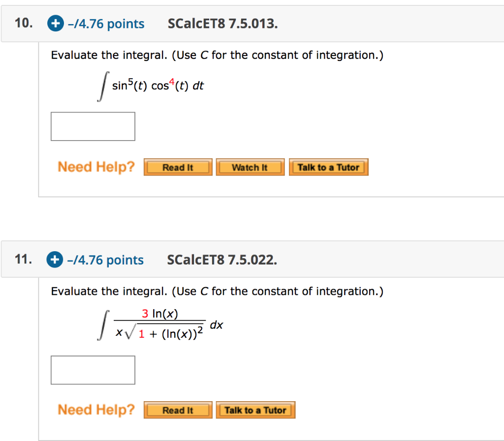
Task: Click the answer box for the logarithm integral
Action: 93,370
